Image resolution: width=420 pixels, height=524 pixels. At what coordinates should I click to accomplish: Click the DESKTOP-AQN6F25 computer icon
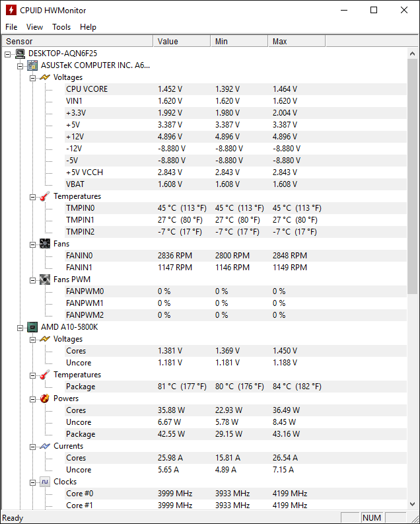click(20, 54)
